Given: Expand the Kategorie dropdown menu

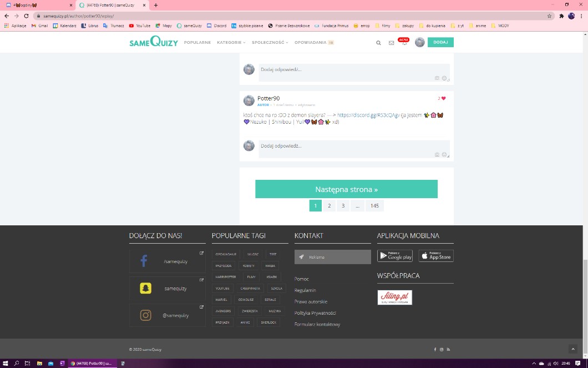Looking at the screenshot, I should coord(230,43).
